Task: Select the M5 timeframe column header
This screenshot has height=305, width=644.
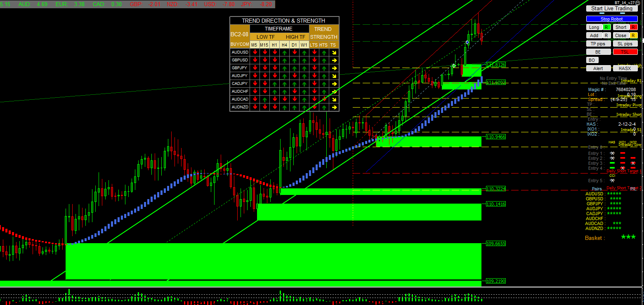Action: [255, 45]
